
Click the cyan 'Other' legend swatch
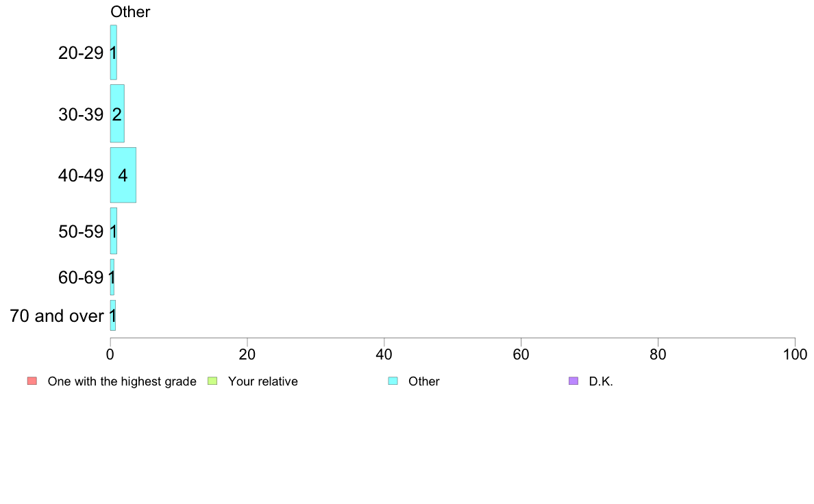tap(393, 381)
